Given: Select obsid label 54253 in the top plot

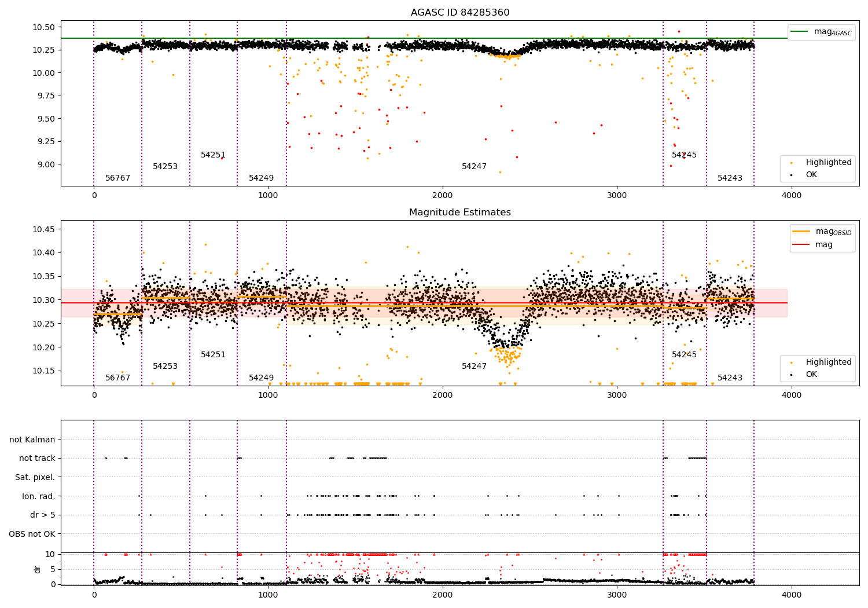Looking at the screenshot, I should (x=165, y=167).
